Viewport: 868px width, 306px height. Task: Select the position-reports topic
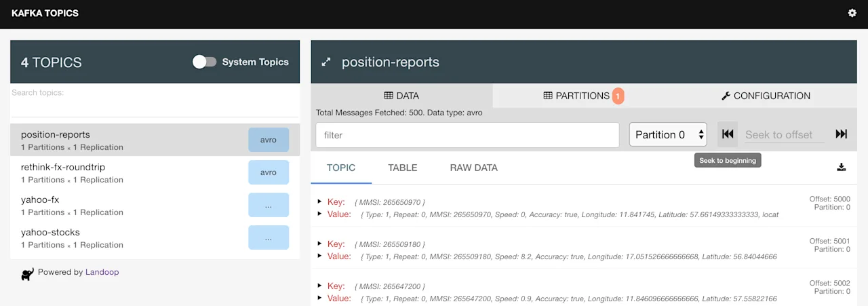coord(155,140)
